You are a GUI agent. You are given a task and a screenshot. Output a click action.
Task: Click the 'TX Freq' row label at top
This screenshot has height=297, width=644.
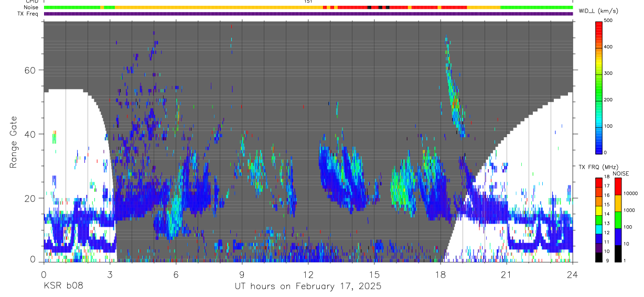pos(28,14)
